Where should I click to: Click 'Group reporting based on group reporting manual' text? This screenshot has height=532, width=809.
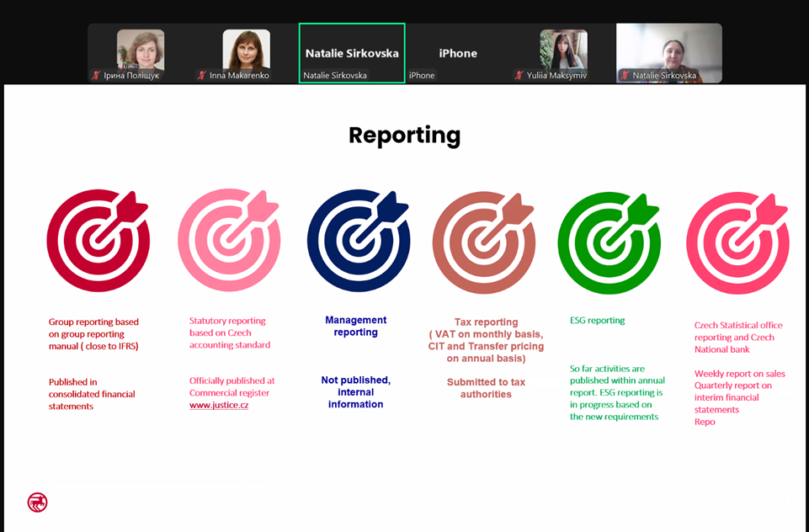coord(94,334)
